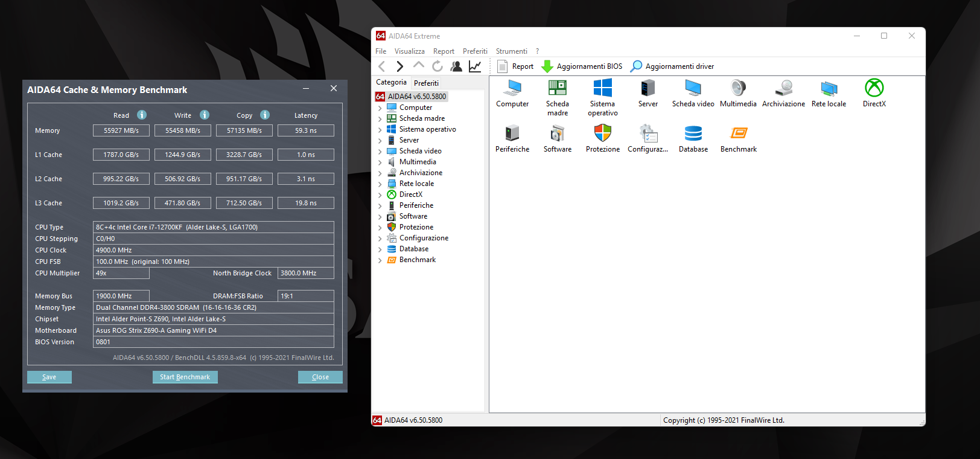Go back with the toolbar left arrow
This screenshot has height=459, width=980.
pyautogui.click(x=382, y=66)
